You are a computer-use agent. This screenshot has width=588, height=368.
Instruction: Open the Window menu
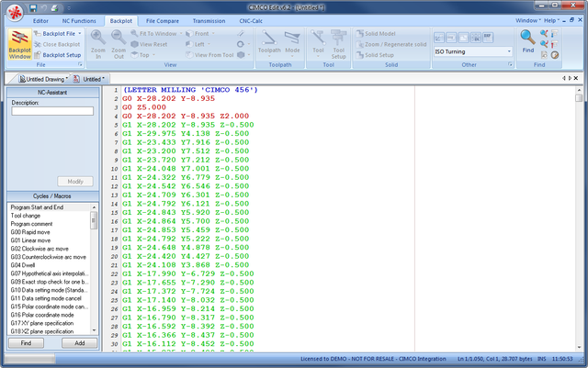[527, 20]
